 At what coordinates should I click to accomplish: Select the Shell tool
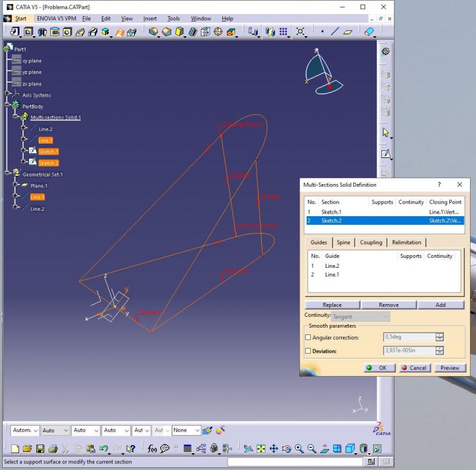coord(193,32)
